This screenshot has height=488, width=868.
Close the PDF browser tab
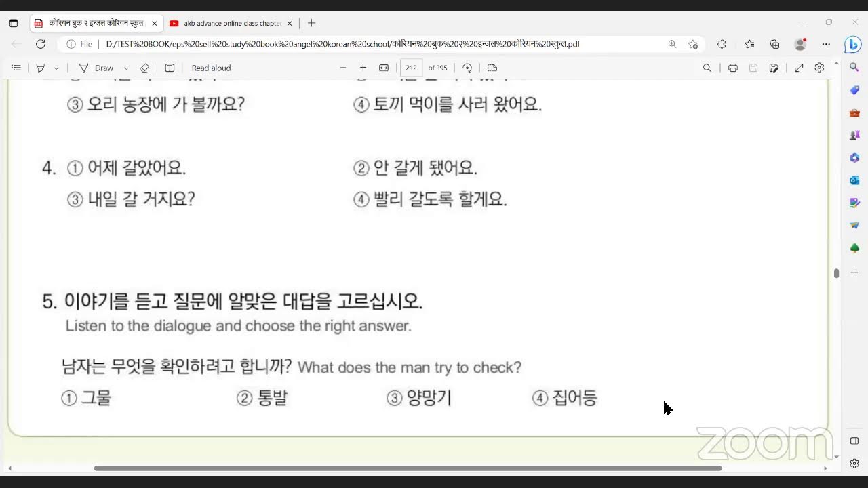pyautogui.click(x=154, y=23)
